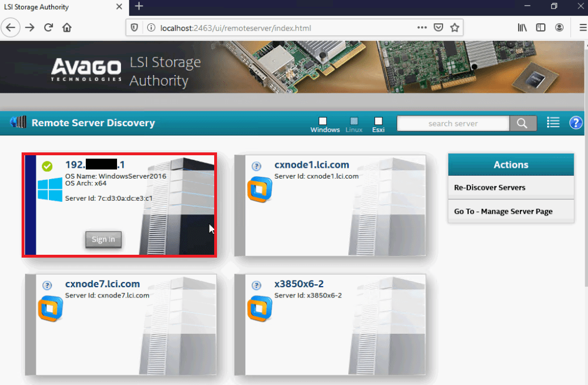Click the browser Forward arrow
Image resolution: width=588 pixels, height=385 pixels.
pyautogui.click(x=30, y=28)
